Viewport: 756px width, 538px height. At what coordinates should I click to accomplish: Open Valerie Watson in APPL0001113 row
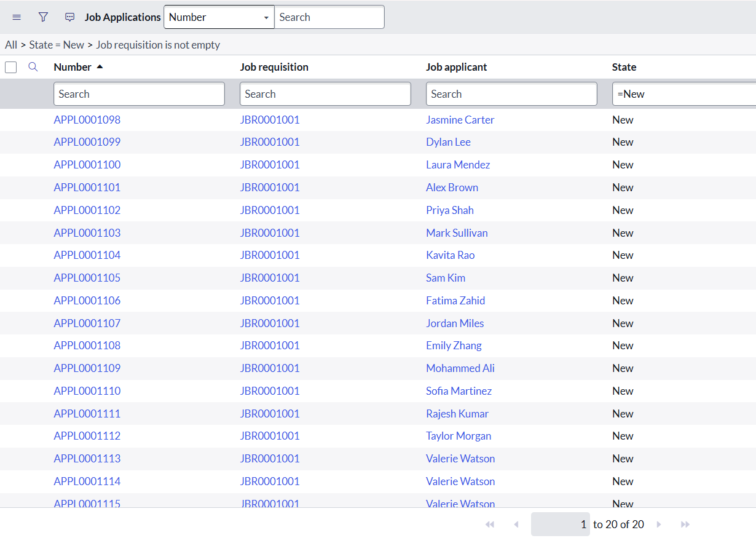460,459
